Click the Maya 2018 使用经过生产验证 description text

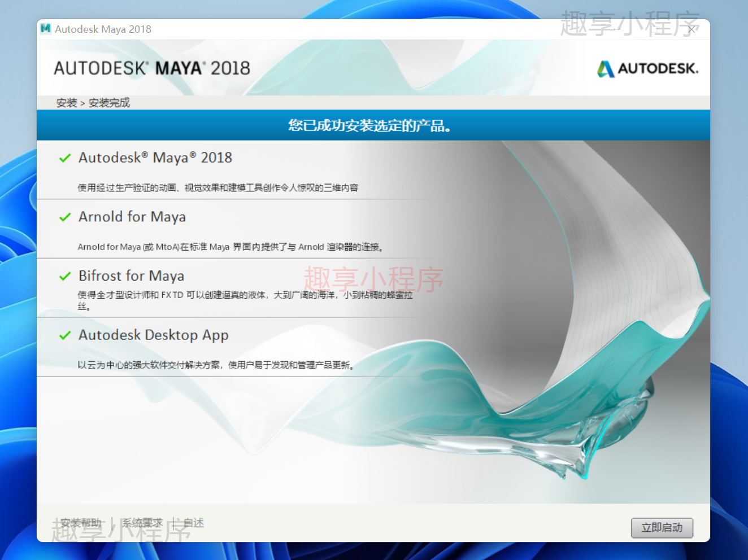tap(218, 188)
